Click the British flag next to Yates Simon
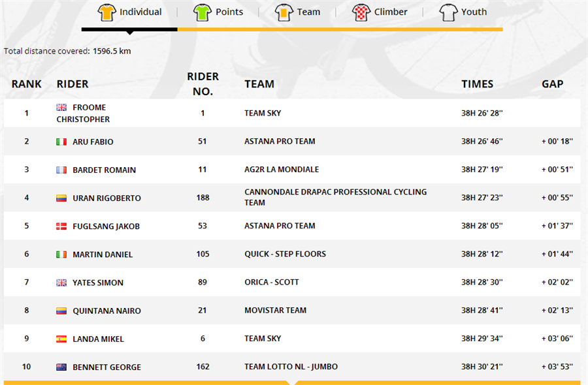 pos(61,283)
